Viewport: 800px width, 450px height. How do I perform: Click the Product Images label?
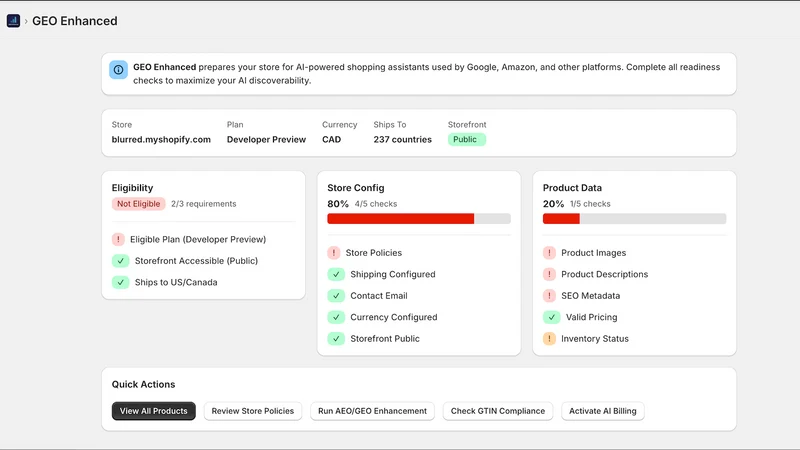tap(593, 253)
